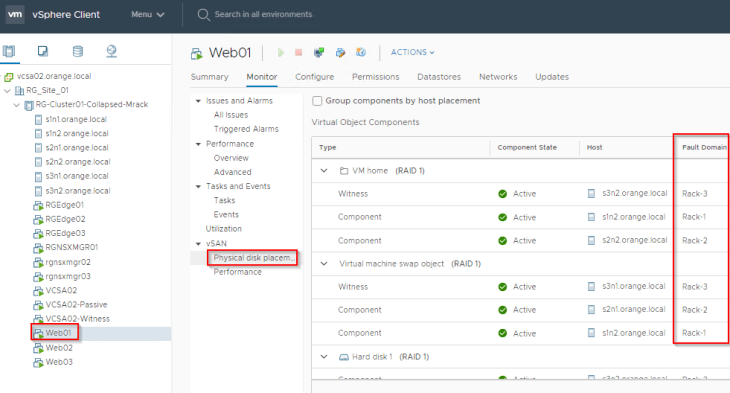
Task: Switch to the Networks tab
Action: coord(498,77)
